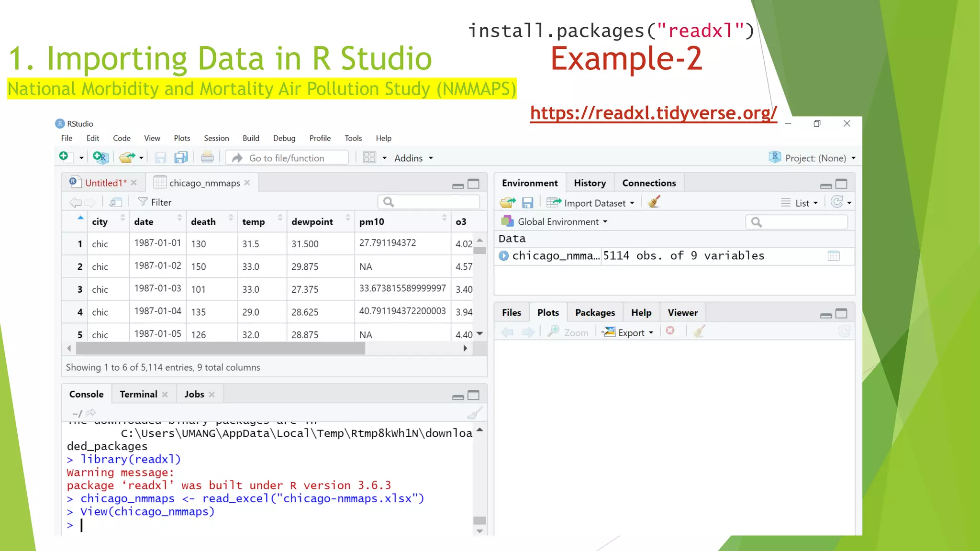Open the chicago_nmmaps data grid viewer icon
This screenshot has height=551, width=980.
[834, 256]
